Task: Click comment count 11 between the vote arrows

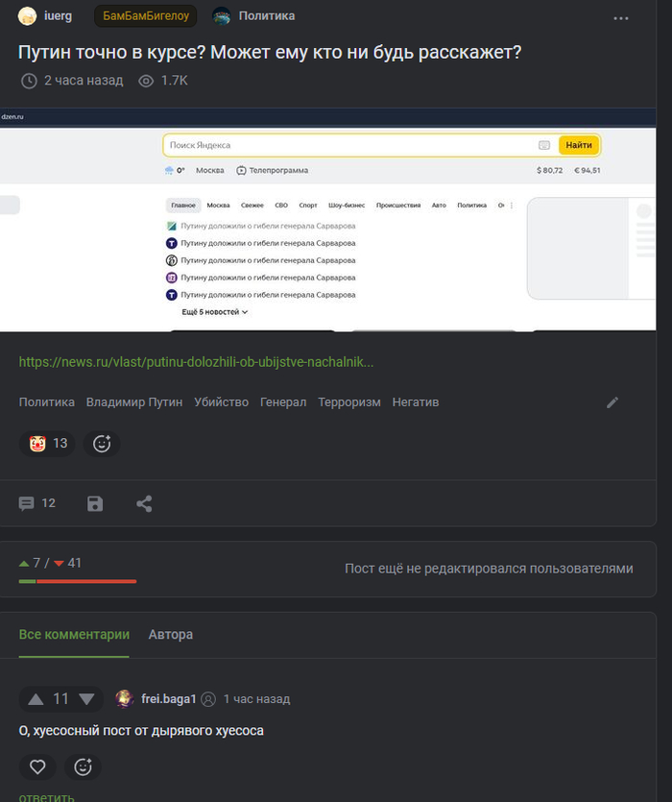Action: [60, 699]
